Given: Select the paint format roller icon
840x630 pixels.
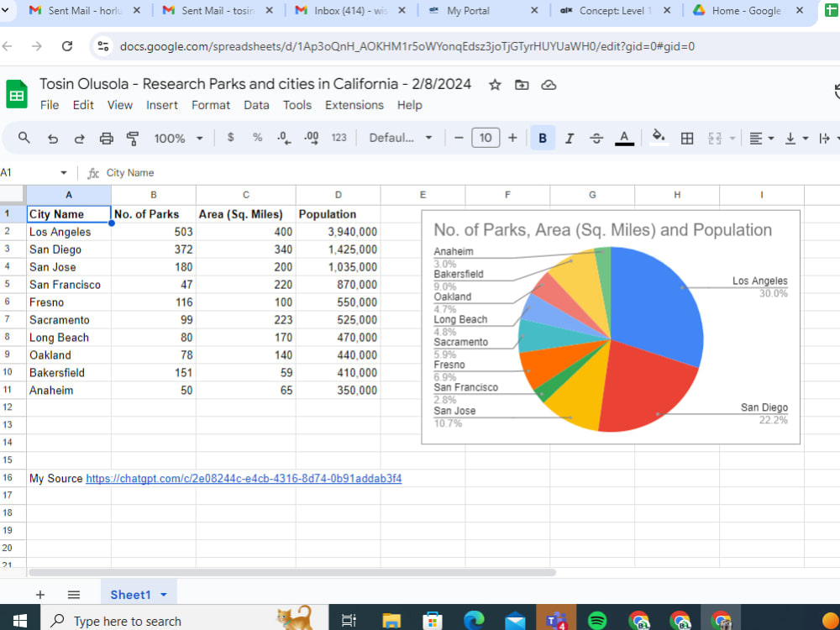Looking at the screenshot, I should tap(133, 139).
